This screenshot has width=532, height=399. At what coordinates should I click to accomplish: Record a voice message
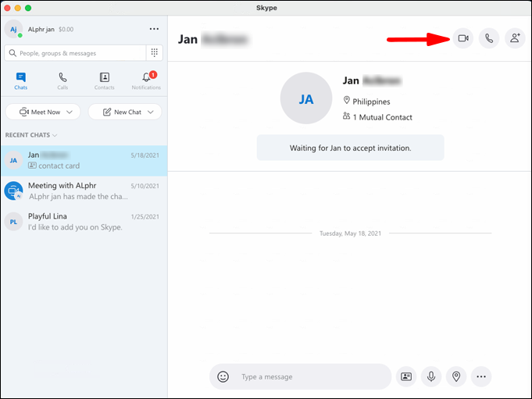[x=431, y=376]
